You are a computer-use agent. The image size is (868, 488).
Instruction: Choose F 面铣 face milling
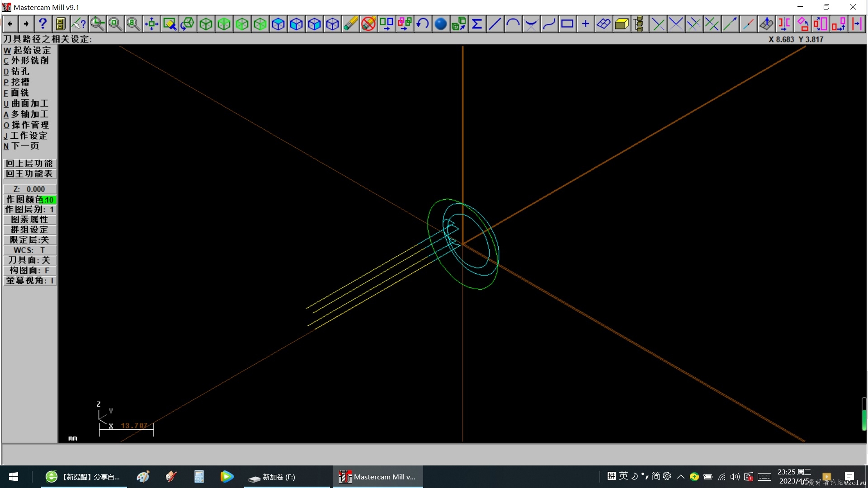[x=16, y=93]
